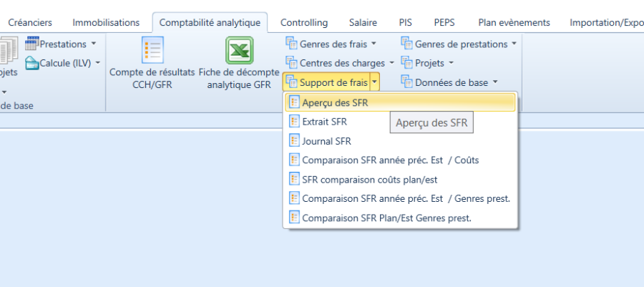Click the Genres de prestations icon
This screenshot has height=287, width=644.
[406, 44]
